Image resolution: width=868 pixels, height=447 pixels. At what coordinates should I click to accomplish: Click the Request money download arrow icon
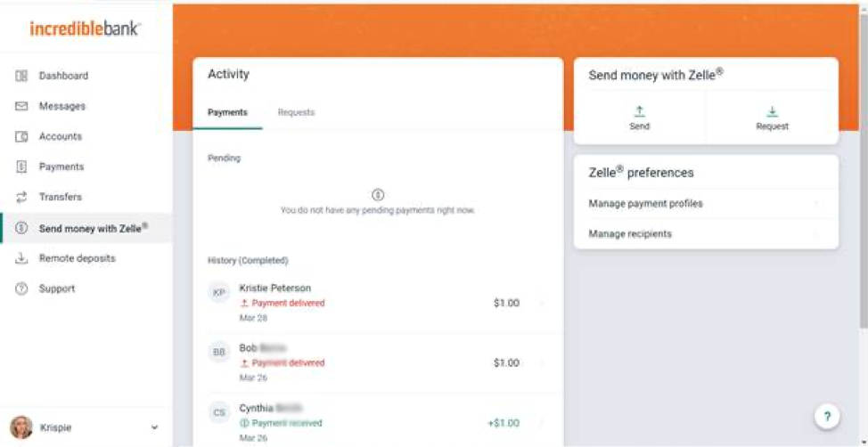tap(772, 112)
